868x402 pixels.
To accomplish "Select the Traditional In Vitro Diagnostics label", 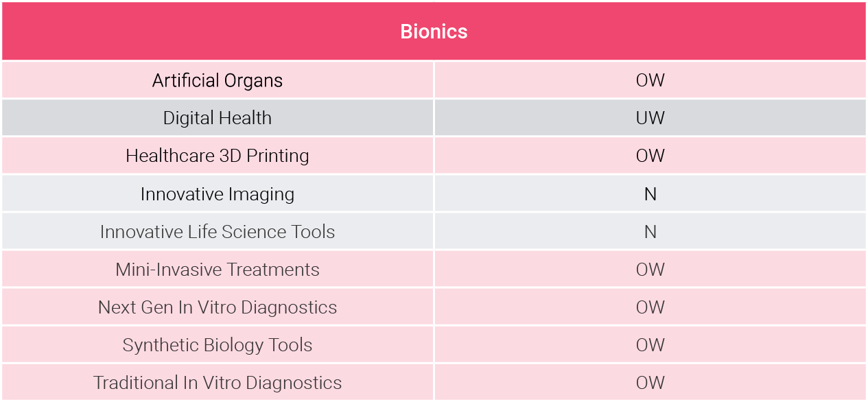I will pyautogui.click(x=218, y=383).
